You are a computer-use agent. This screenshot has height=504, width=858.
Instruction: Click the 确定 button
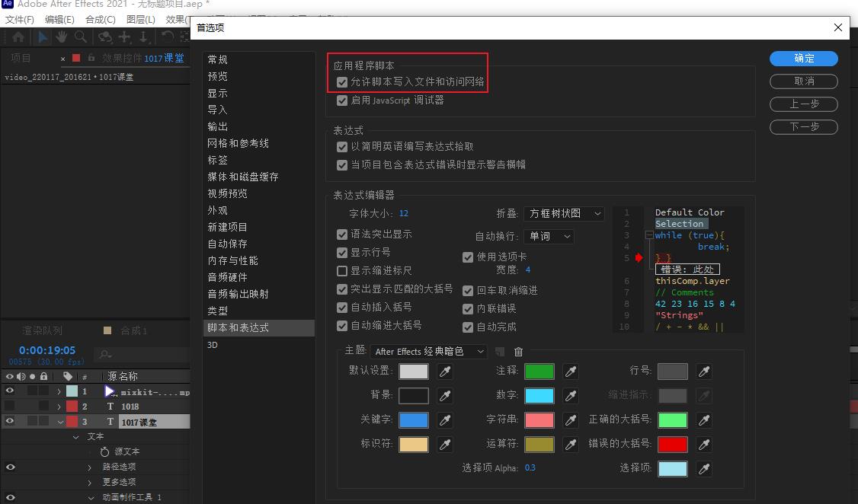(804, 59)
